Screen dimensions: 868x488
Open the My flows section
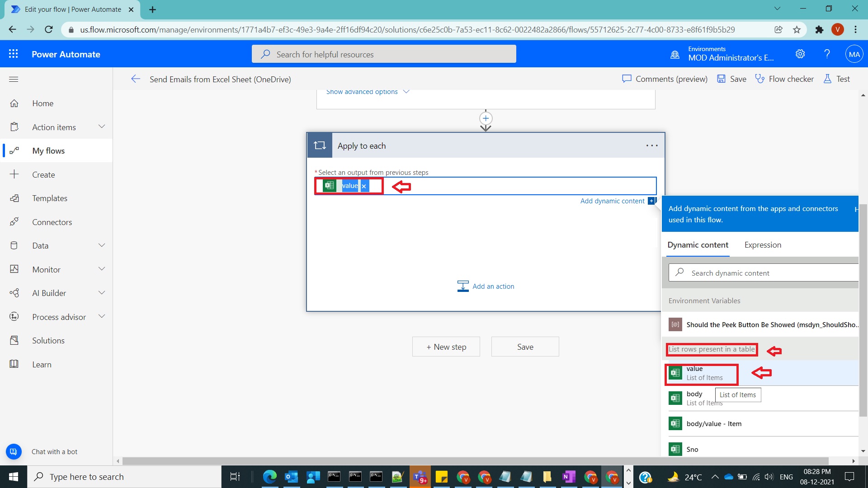tap(48, 150)
